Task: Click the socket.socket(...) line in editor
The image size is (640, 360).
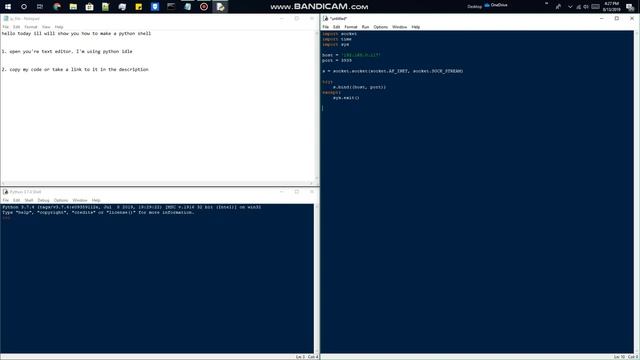Action: coord(393,71)
